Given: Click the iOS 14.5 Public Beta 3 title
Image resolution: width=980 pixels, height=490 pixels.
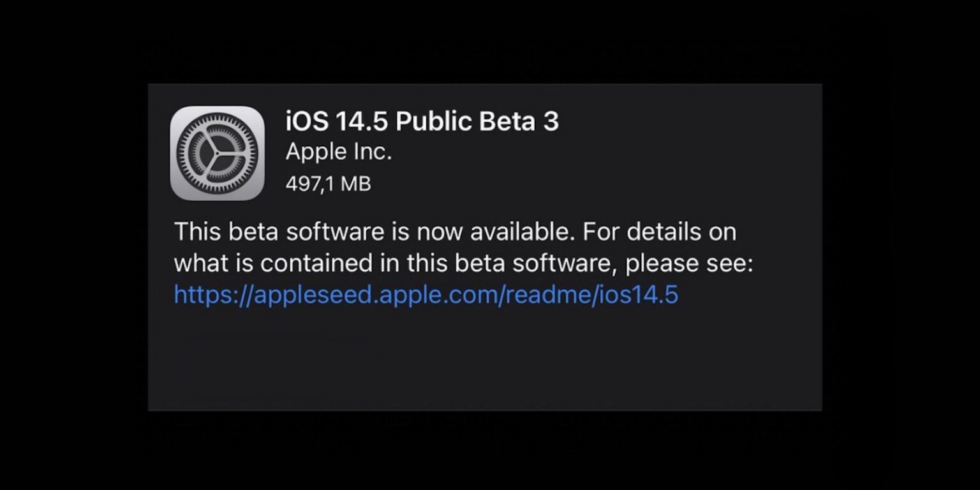Looking at the screenshot, I should click(x=422, y=121).
